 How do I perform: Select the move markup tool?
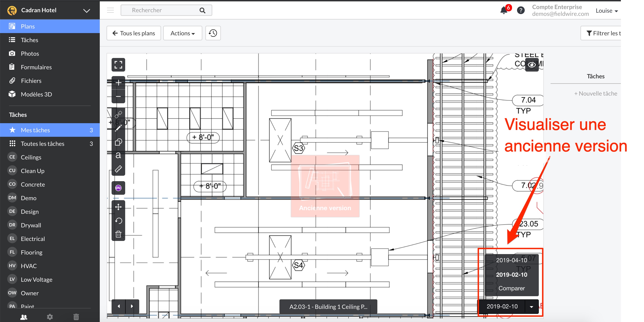pyautogui.click(x=118, y=207)
